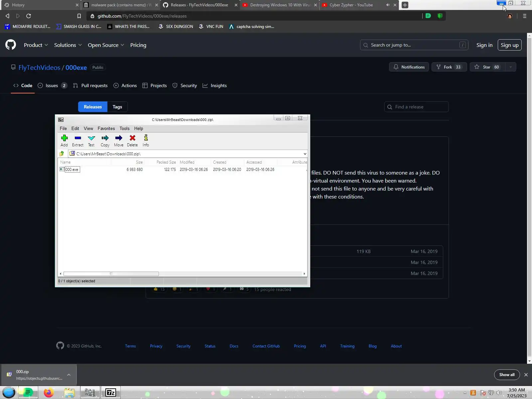Sort archive list by Modified column

coord(187,162)
